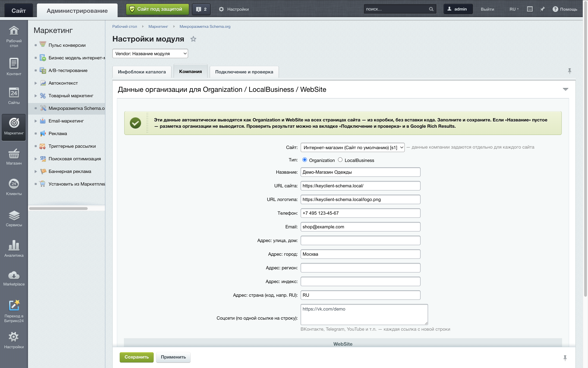Open Администрирование top tab
This screenshot has height=368, width=588.
[x=77, y=11]
